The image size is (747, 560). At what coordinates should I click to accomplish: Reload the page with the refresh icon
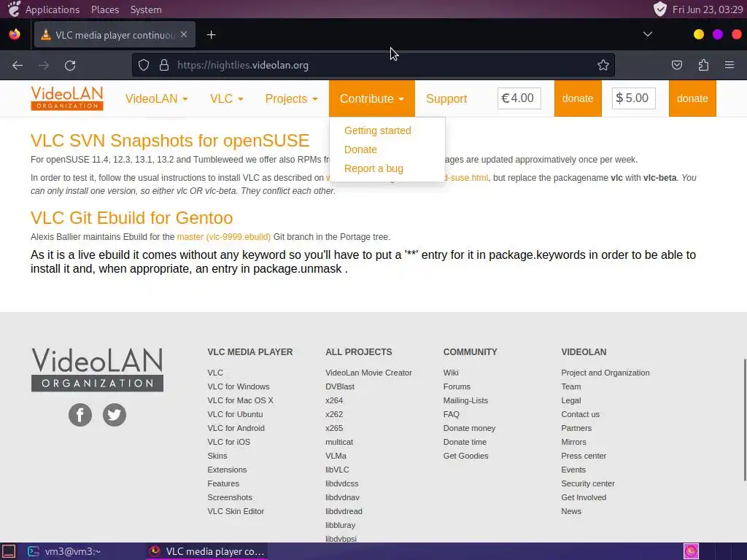(x=70, y=65)
